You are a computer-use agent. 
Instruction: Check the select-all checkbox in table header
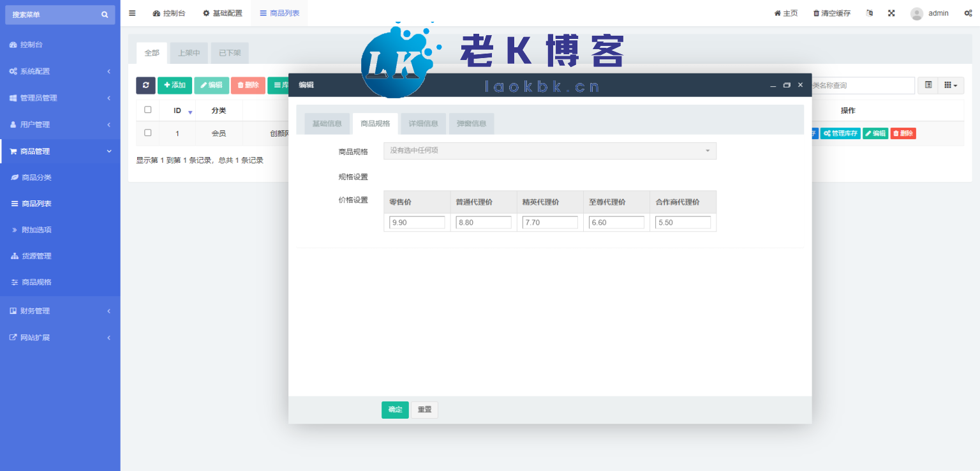click(x=148, y=110)
